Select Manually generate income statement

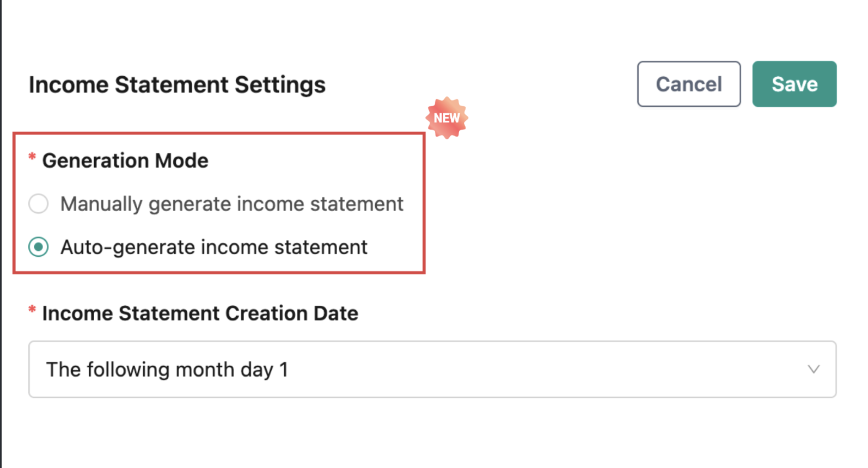[x=231, y=204]
